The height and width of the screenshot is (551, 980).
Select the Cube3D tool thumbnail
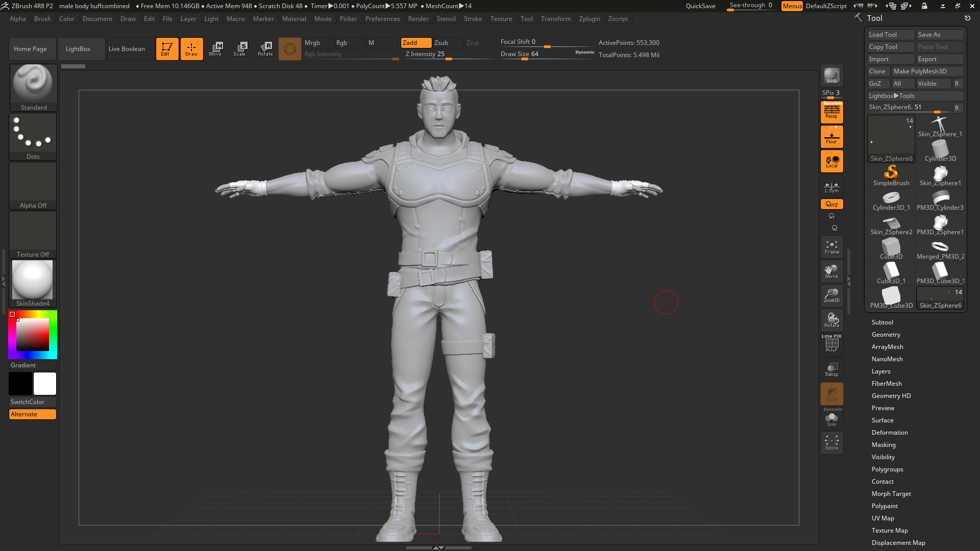pos(891,249)
